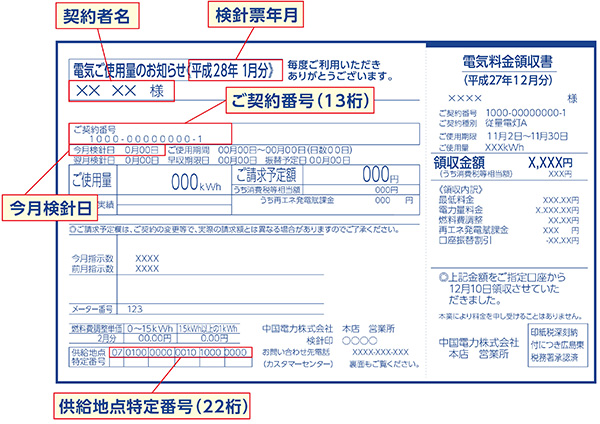This screenshot has height=424, width=600.
Task: Click the '領収金額' label
Action: (459, 163)
